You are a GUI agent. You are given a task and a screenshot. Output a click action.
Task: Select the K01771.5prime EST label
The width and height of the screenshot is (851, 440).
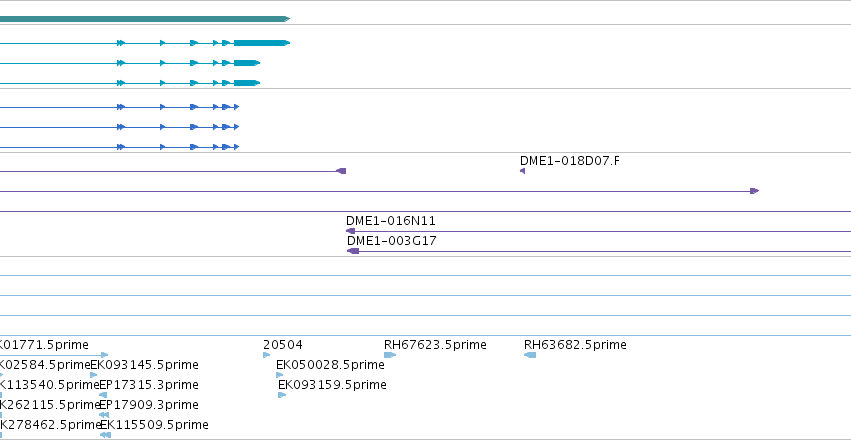click(44, 345)
